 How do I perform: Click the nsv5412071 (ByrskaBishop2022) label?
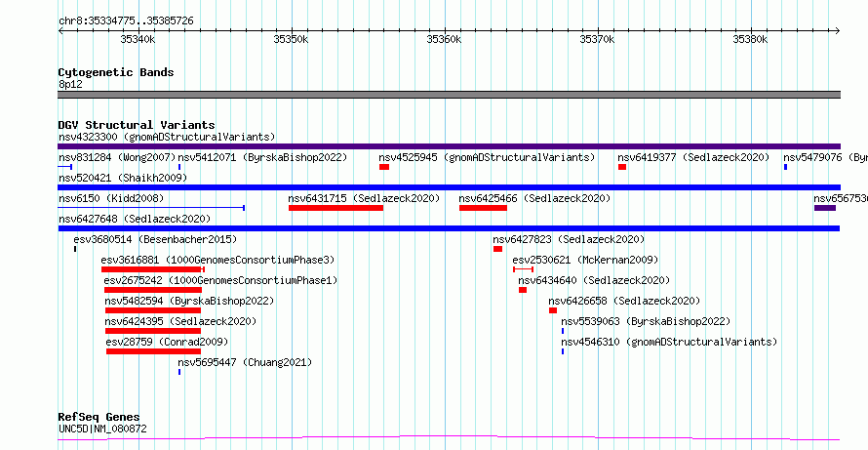point(262,157)
